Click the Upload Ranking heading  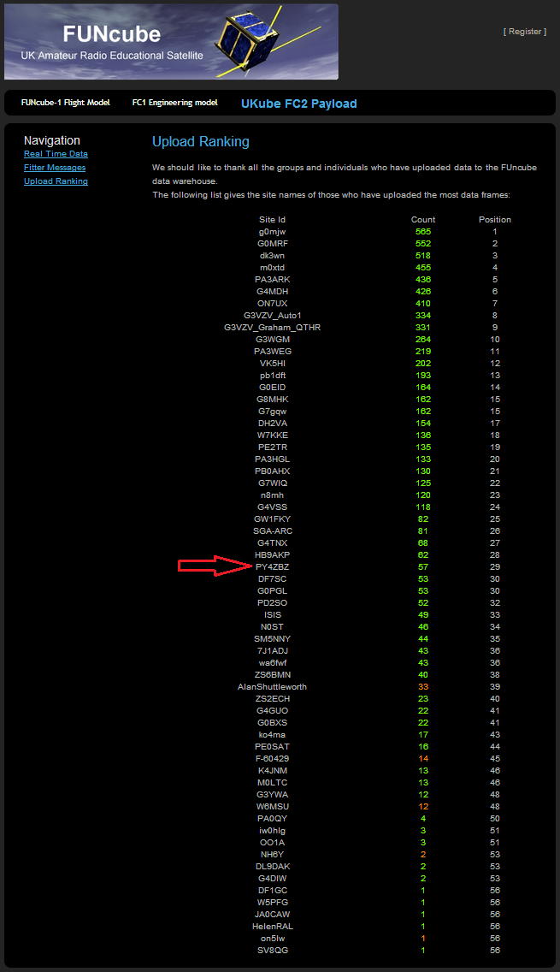tap(201, 142)
